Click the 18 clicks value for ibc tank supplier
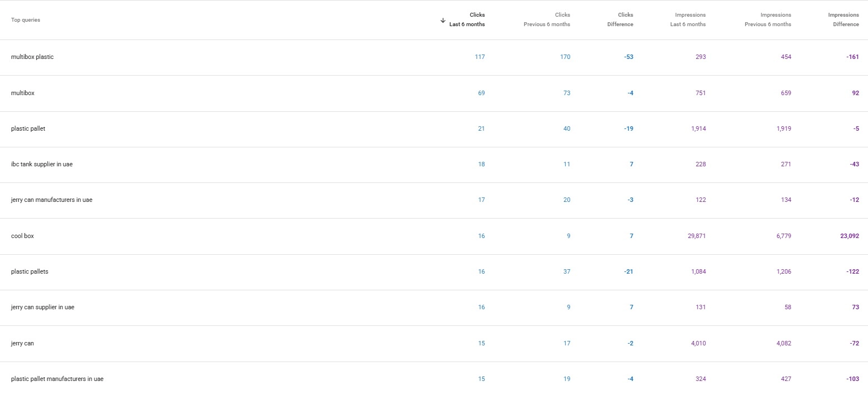868x396 pixels. (x=481, y=164)
